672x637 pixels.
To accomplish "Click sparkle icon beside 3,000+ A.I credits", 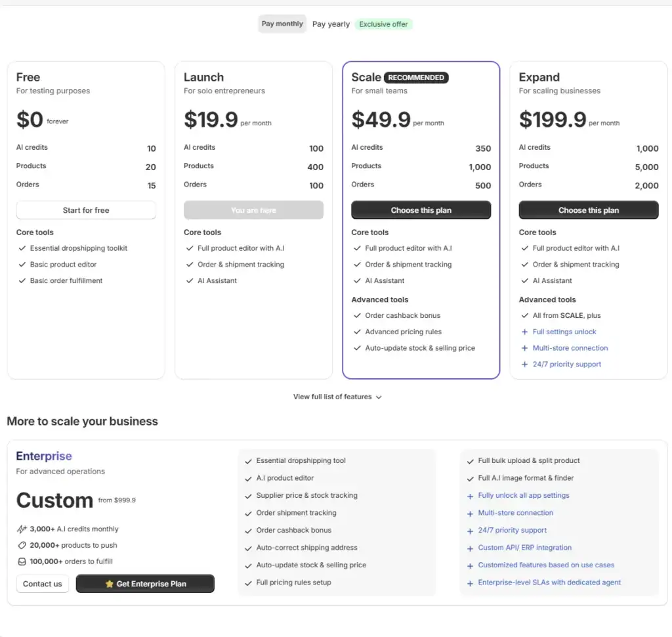I will [22, 529].
